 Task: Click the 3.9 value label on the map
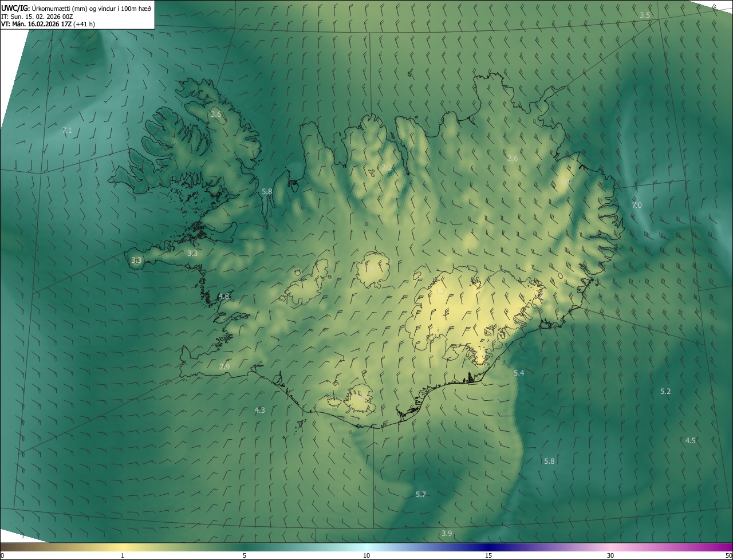coord(447,533)
